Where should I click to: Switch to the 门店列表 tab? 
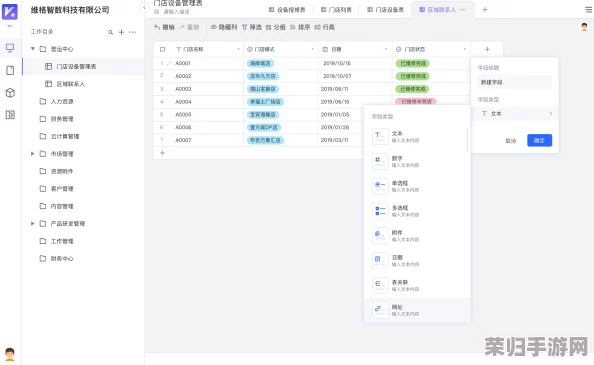click(336, 9)
